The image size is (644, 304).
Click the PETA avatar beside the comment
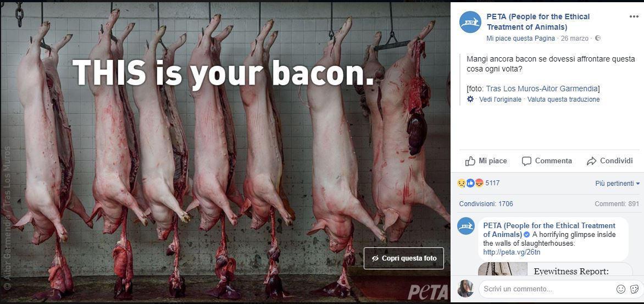pyautogui.click(x=466, y=226)
